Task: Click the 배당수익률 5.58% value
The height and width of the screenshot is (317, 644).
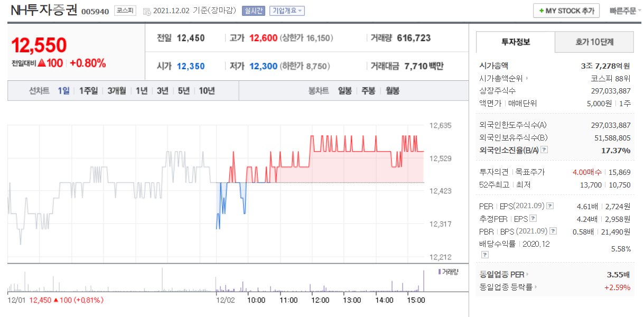Action: pyautogui.click(x=620, y=248)
